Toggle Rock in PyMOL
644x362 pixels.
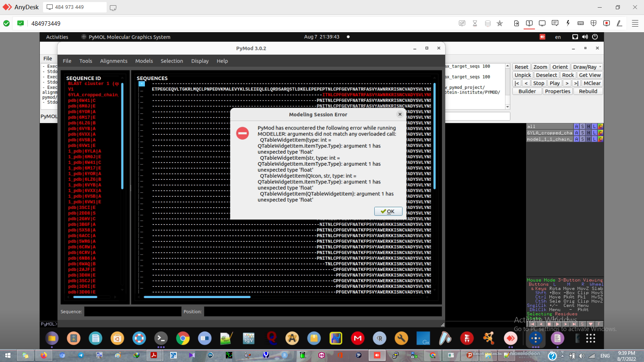[x=568, y=75]
